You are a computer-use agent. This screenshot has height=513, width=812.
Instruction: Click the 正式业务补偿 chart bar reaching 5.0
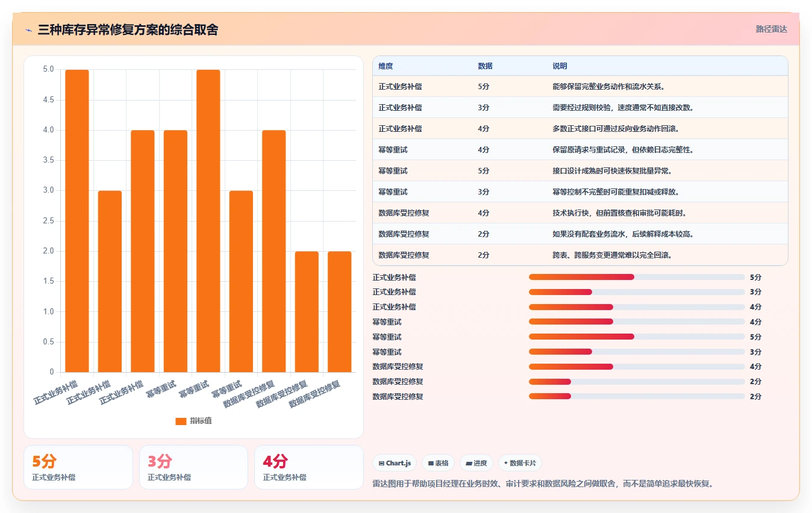(77, 221)
